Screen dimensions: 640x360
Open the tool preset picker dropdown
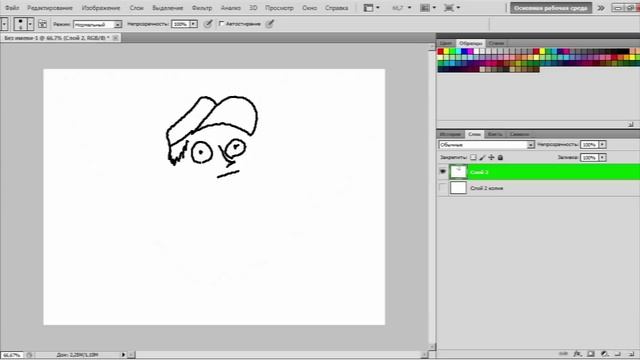click(x=4, y=24)
